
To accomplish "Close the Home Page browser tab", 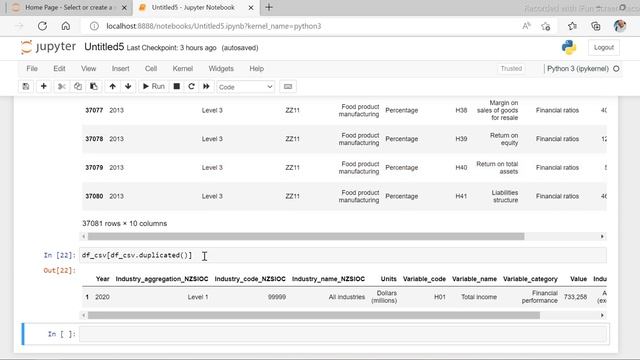I will pyautogui.click(x=124, y=7).
